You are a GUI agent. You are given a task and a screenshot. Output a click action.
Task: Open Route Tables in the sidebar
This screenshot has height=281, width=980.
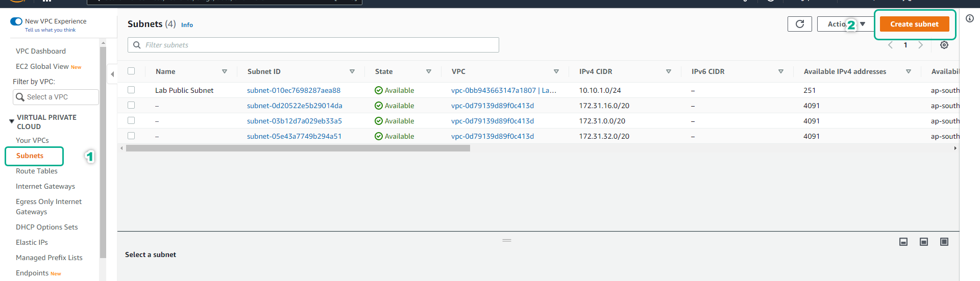point(37,171)
